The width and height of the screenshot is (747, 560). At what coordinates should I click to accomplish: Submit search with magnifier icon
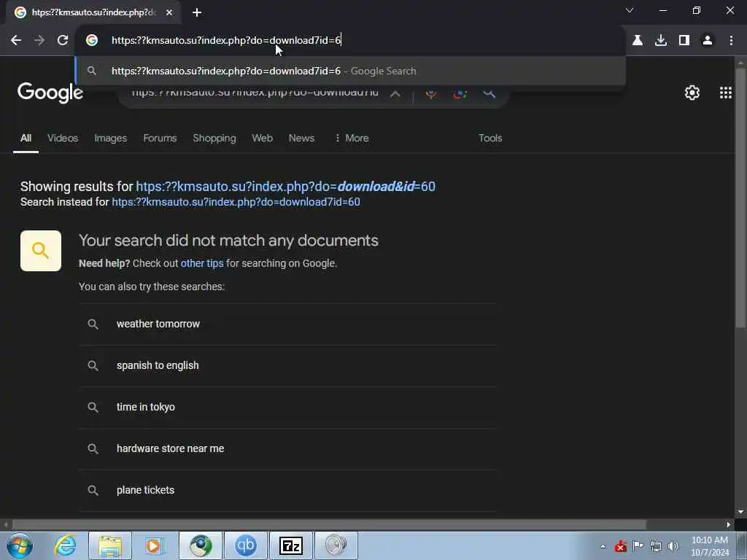point(489,93)
